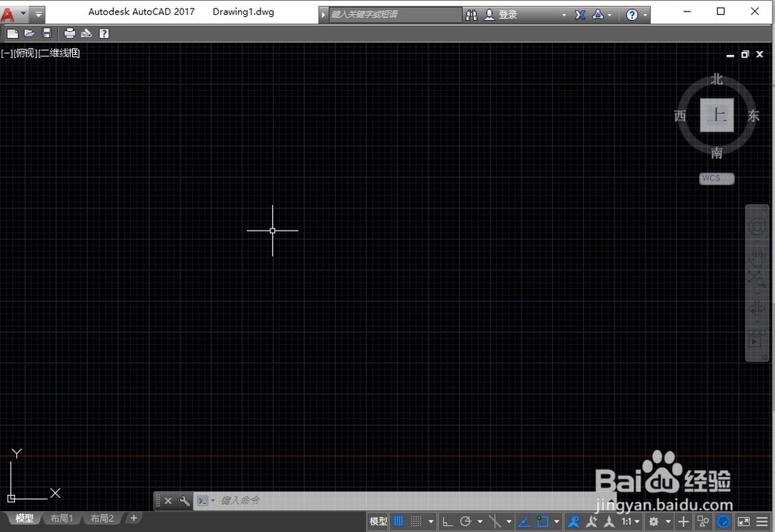Click the [-] viewport controls label
775x532 pixels.
click(6, 53)
